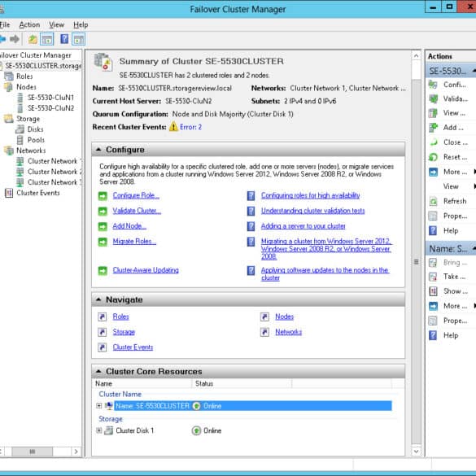Click the Reset Recent Events icon in Actions
Viewport: 476px width, 476px height.
(433, 157)
